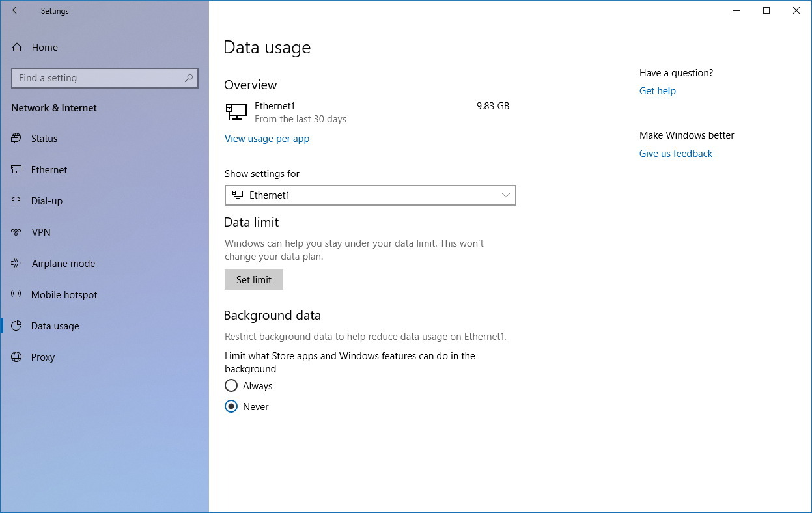Screen dimensions: 812x513
Task: Select the Never radio button
Action: pyautogui.click(x=231, y=407)
